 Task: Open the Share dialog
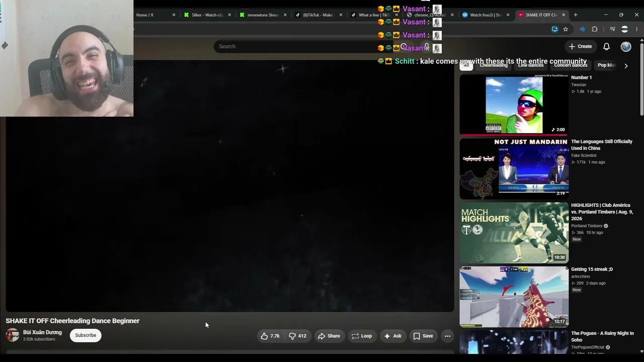(329, 336)
